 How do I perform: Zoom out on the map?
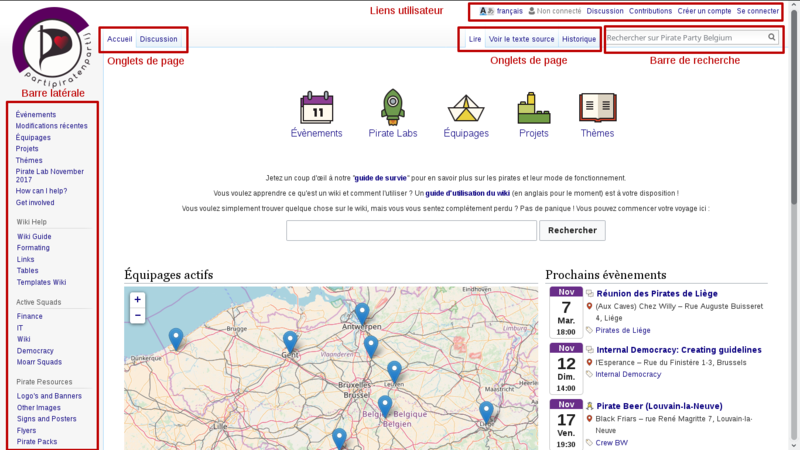click(138, 315)
